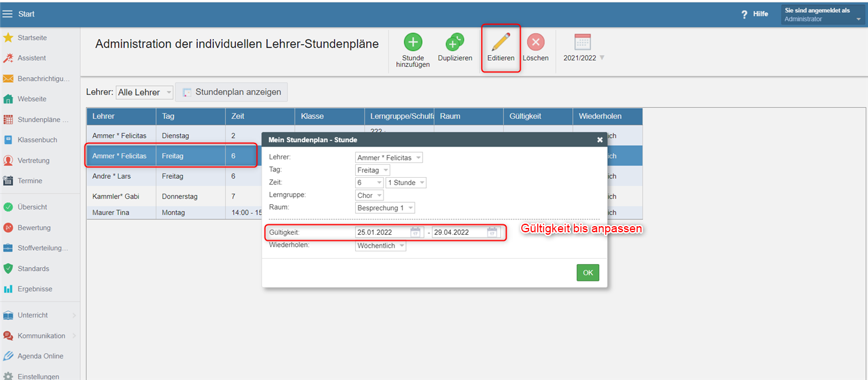Open the 2021/2022 school year selector
The height and width of the screenshot is (380, 868).
[x=583, y=48]
